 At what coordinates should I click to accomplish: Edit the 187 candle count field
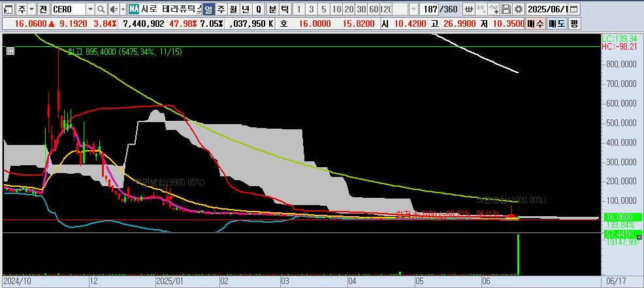[430, 8]
